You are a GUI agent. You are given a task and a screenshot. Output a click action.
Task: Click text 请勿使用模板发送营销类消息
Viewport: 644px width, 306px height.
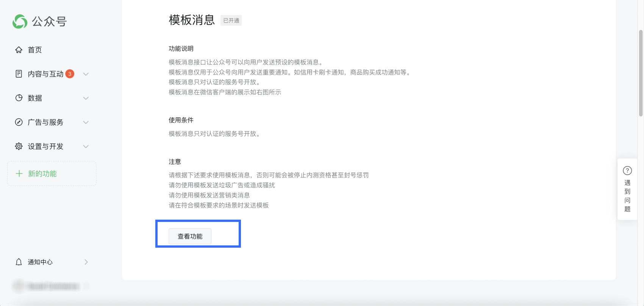209,195
